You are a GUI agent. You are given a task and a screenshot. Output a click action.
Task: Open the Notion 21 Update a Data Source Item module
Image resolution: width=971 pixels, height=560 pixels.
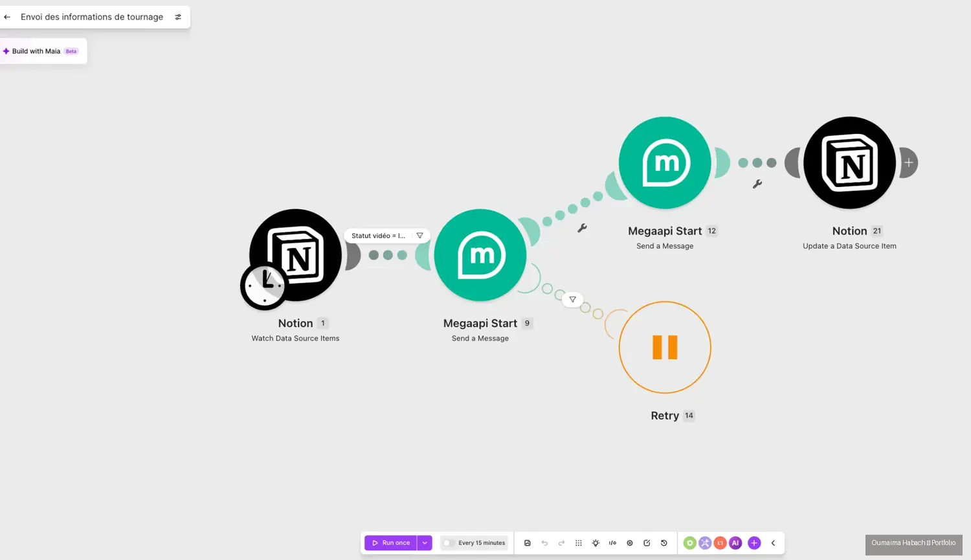(x=849, y=162)
